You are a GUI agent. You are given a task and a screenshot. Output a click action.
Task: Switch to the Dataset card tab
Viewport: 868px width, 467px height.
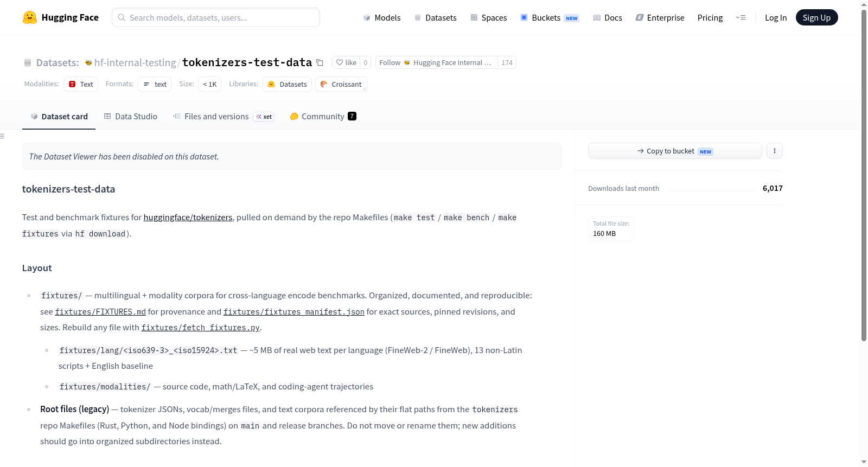[59, 116]
